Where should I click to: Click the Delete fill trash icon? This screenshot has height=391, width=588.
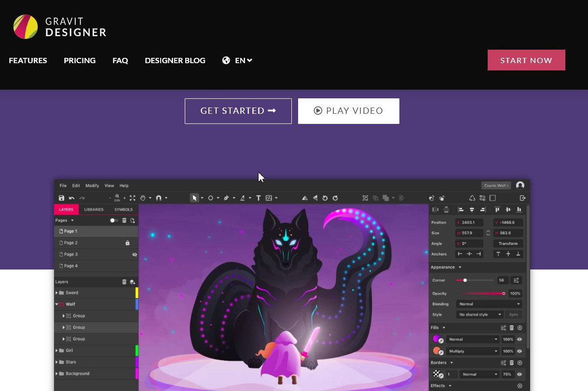512,328
